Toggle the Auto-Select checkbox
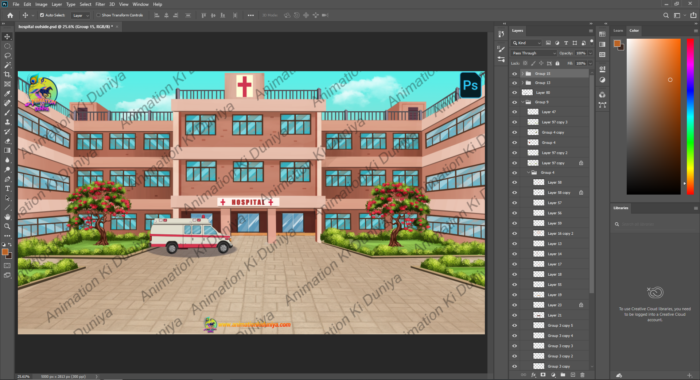 pyautogui.click(x=42, y=15)
